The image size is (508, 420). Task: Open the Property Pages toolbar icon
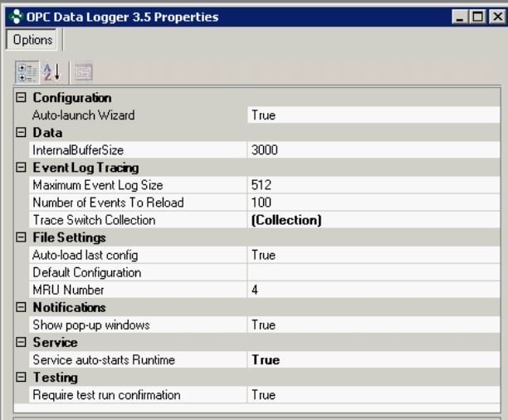coord(84,72)
